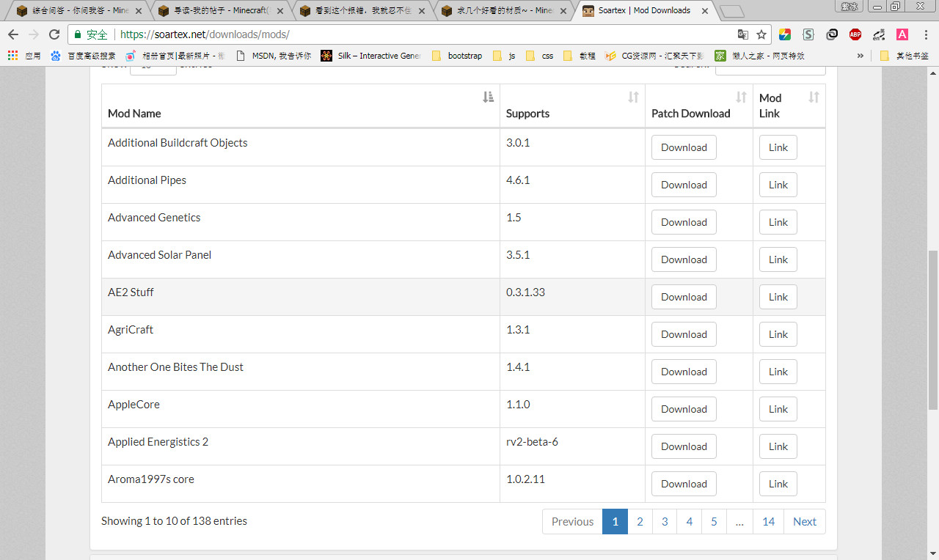Viewport: 939px width, 560px height.
Task: Click the Previous page button
Action: point(572,522)
